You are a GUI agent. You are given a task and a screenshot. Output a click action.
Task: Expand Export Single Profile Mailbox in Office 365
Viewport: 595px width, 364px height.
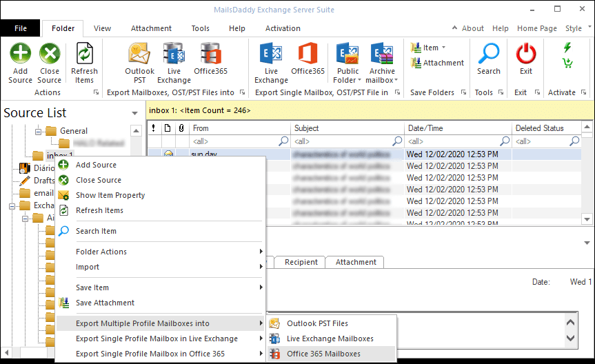(x=160, y=354)
